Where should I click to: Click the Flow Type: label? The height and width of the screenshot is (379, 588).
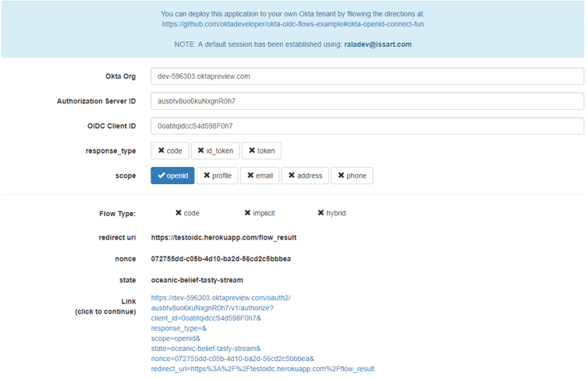pos(118,214)
